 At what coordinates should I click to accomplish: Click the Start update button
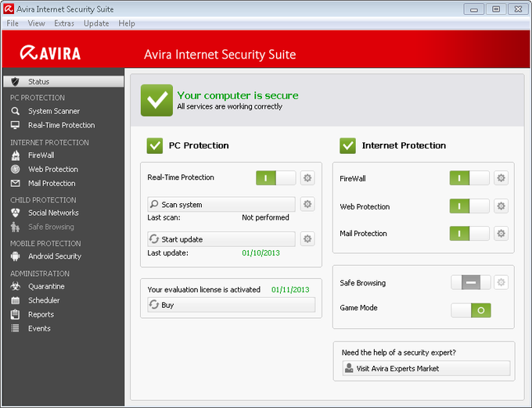coord(221,239)
